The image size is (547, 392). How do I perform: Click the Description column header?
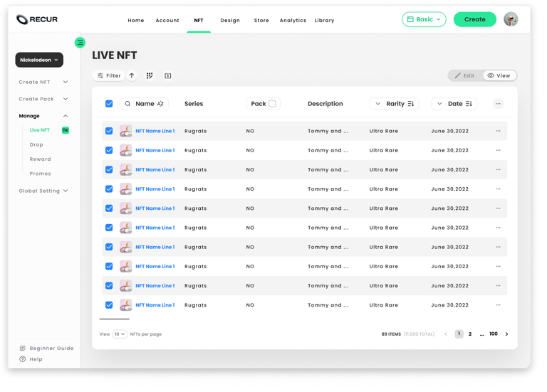pyautogui.click(x=325, y=103)
